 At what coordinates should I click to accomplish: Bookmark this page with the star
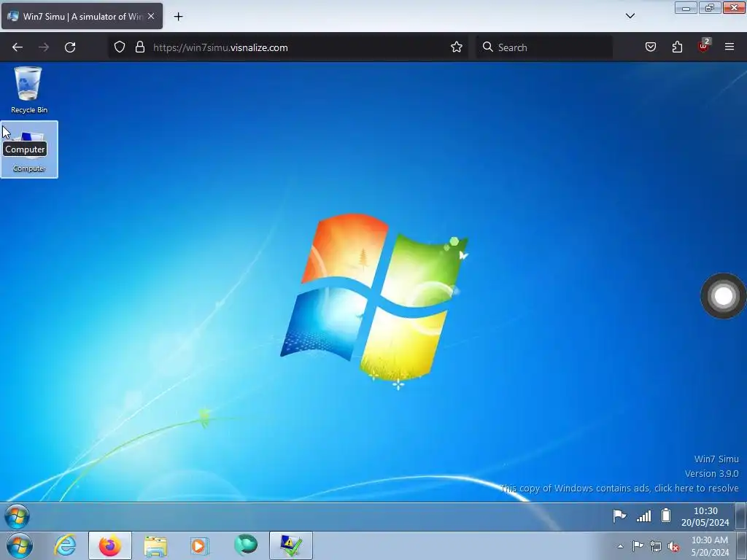(x=457, y=47)
